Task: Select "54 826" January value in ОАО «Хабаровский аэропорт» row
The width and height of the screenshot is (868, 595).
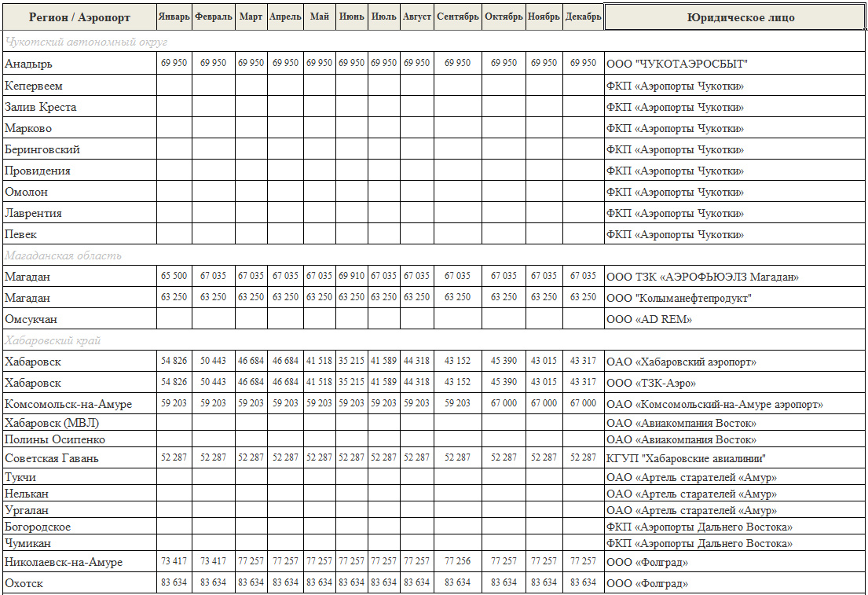Action: [174, 360]
